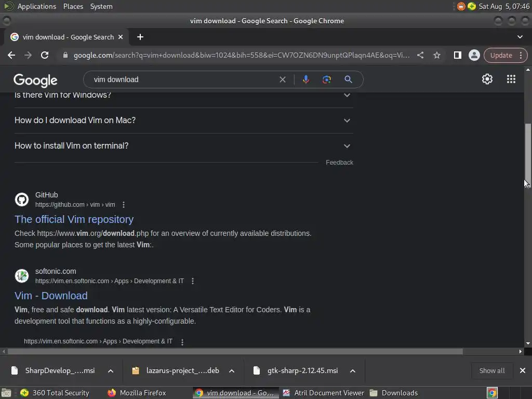Switch to 360 Total Security in taskbar
The height and width of the screenshot is (399, 532).
[55, 393]
